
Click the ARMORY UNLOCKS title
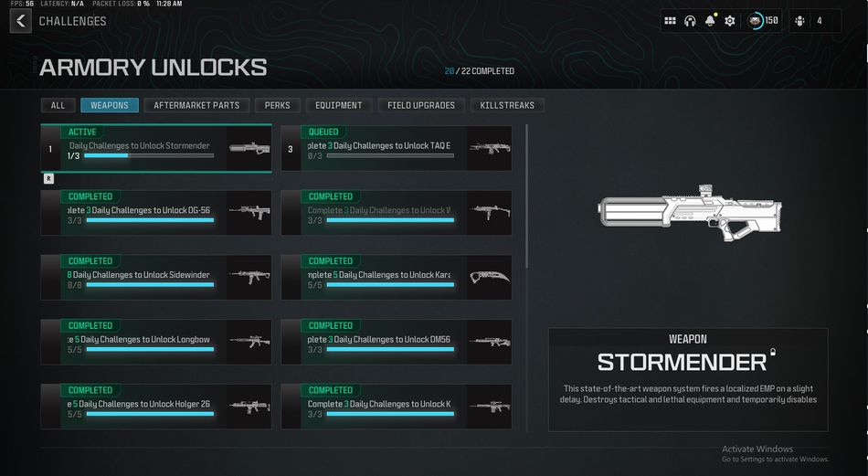click(x=153, y=68)
